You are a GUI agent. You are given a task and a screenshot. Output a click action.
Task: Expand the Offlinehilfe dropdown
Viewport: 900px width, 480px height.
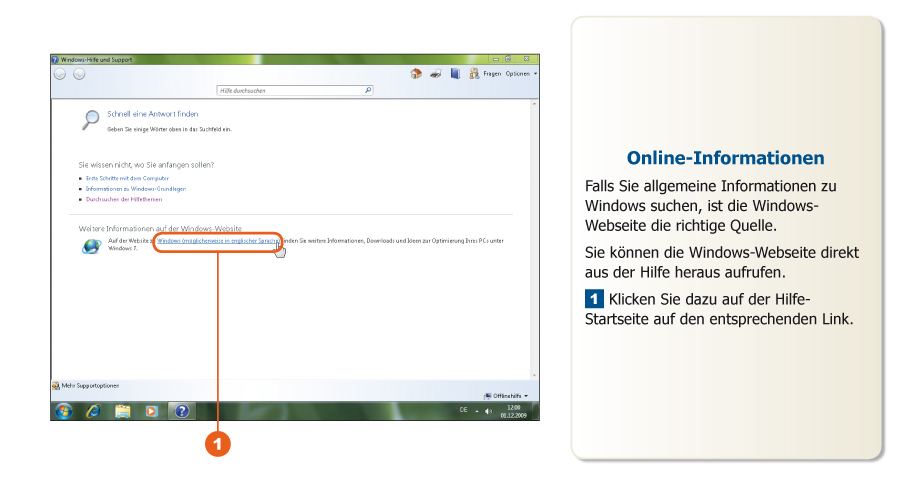pos(508,396)
